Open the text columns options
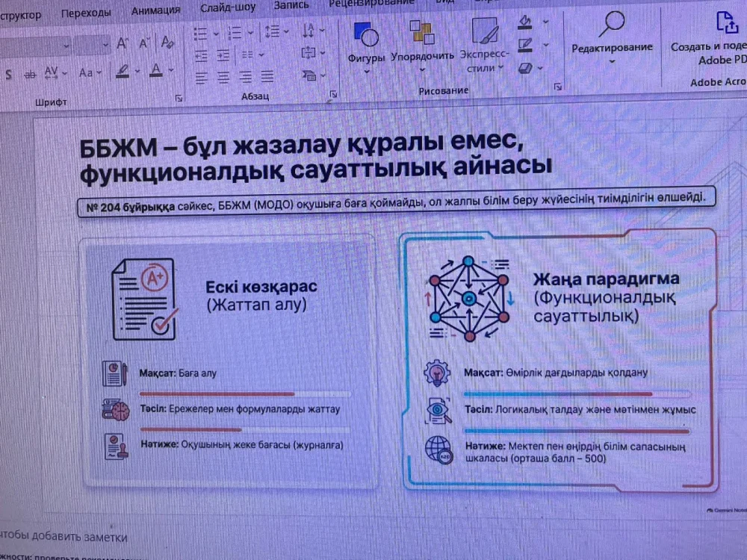The height and width of the screenshot is (560, 747). click(252, 55)
